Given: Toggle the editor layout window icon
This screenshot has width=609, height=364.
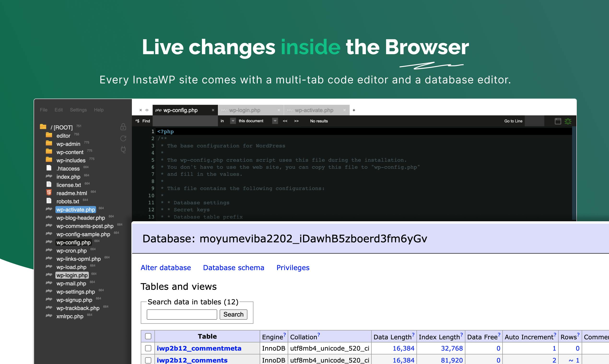Looking at the screenshot, I should 558,121.
